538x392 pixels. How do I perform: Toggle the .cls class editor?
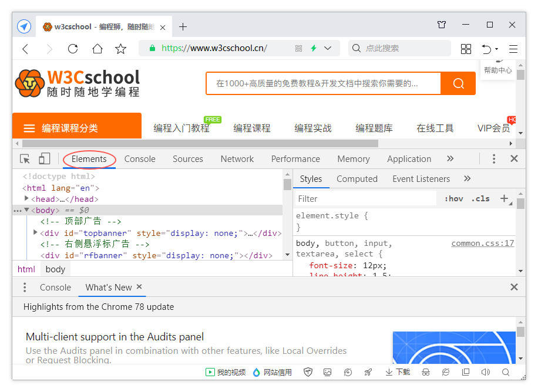coord(480,198)
